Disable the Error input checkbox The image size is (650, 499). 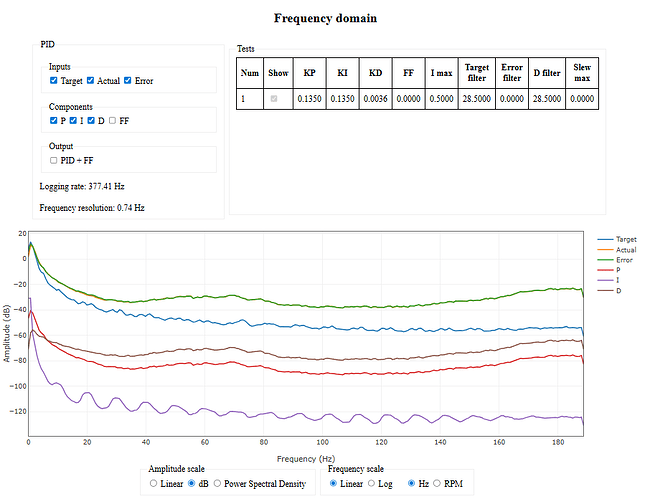pyautogui.click(x=128, y=80)
